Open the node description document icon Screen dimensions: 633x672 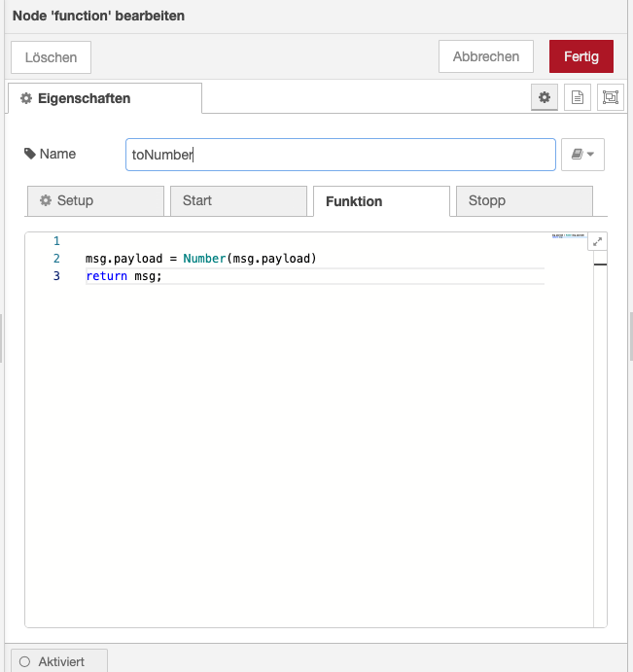point(578,97)
